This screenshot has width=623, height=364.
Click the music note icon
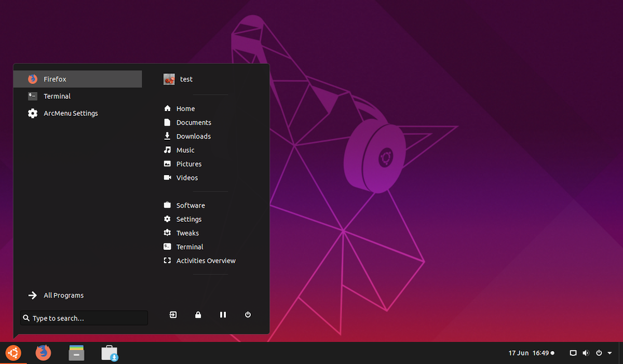(167, 150)
